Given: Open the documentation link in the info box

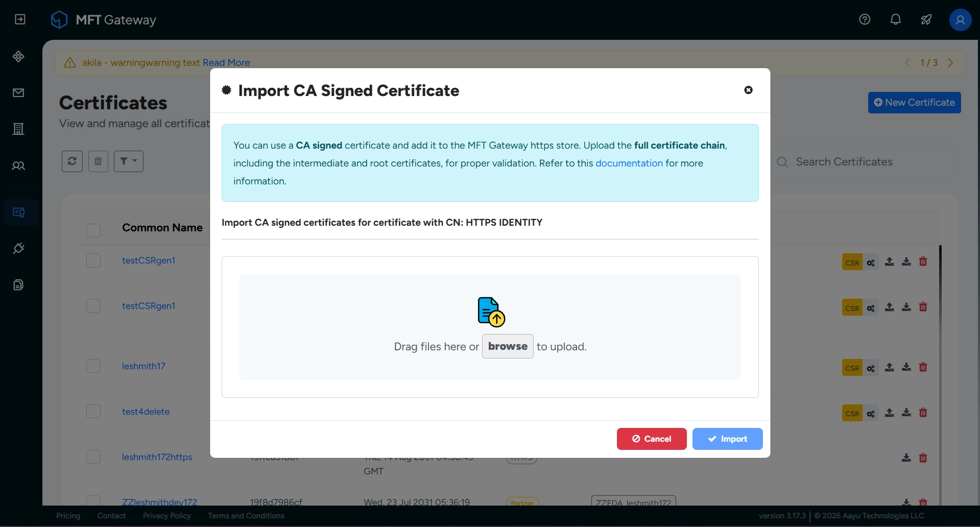Looking at the screenshot, I should (x=629, y=163).
